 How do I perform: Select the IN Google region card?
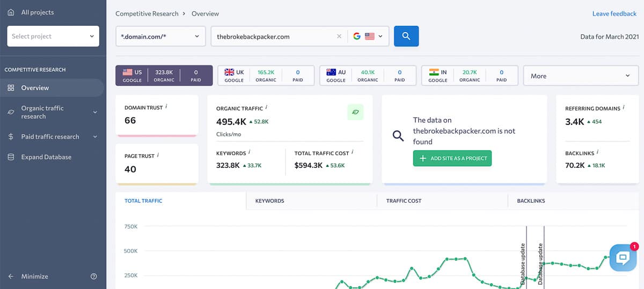tap(470, 76)
